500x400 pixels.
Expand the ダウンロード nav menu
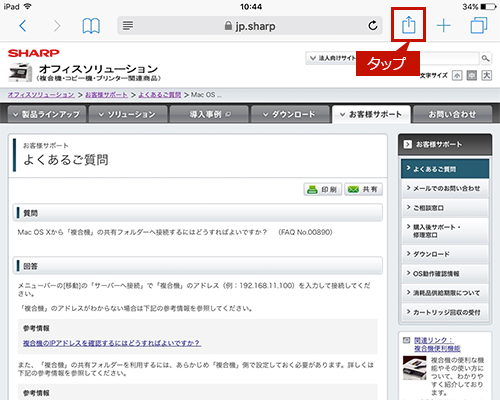[x=290, y=114]
